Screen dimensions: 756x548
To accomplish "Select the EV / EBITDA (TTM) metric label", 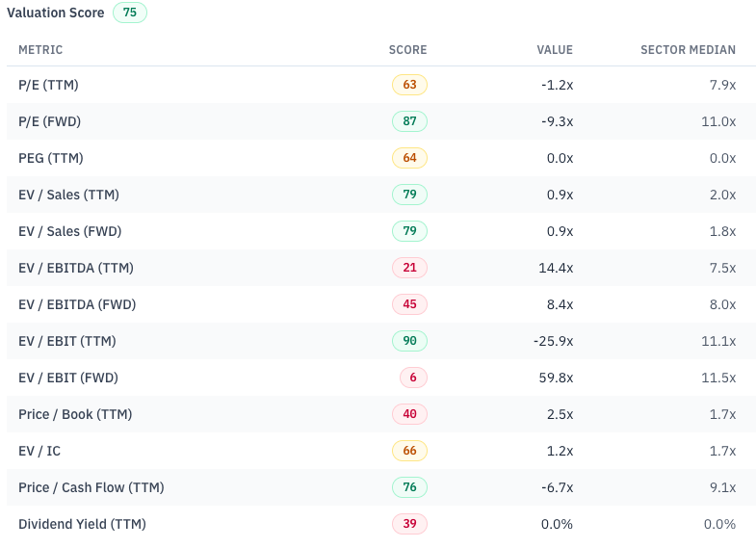I will tap(76, 268).
